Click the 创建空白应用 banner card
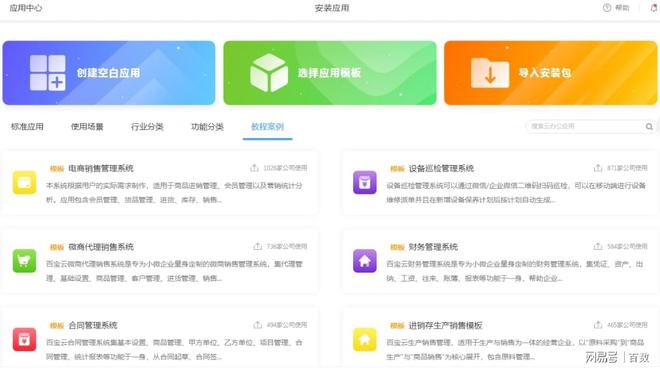Screen dimensions: 660x369 click(x=109, y=73)
